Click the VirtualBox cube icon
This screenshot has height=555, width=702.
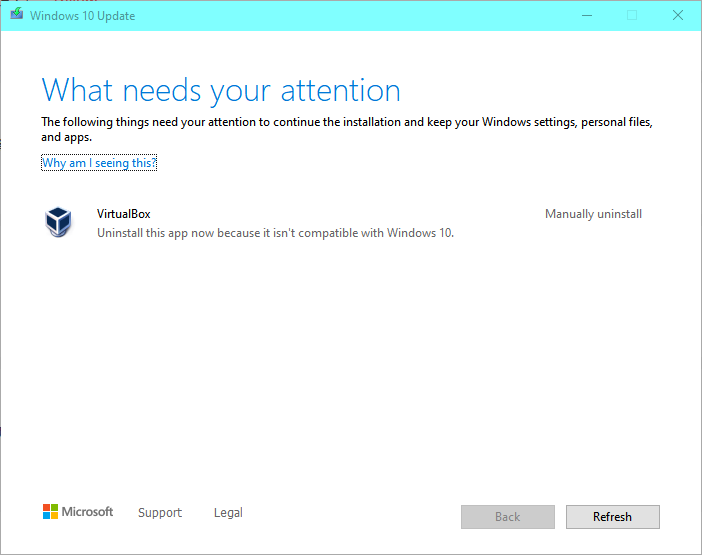coord(59,222)
